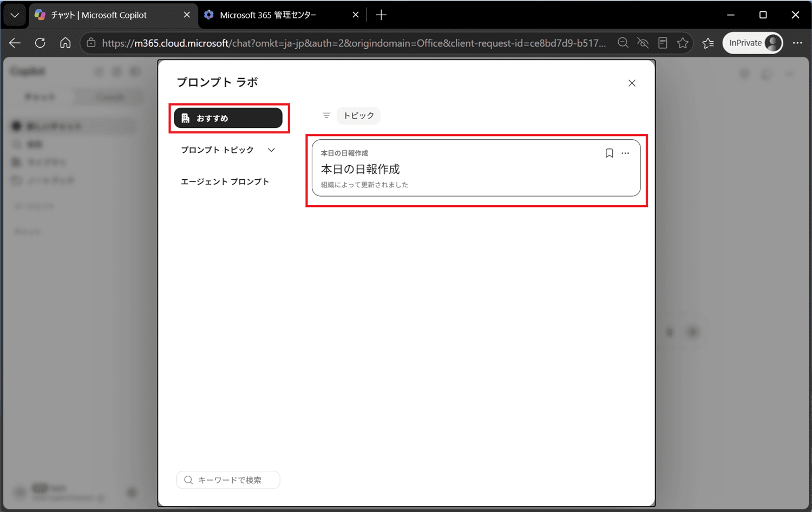The image size is (812, 512).
Task: Click the filter icon beside トピック
Action: (x=326, y=115)
